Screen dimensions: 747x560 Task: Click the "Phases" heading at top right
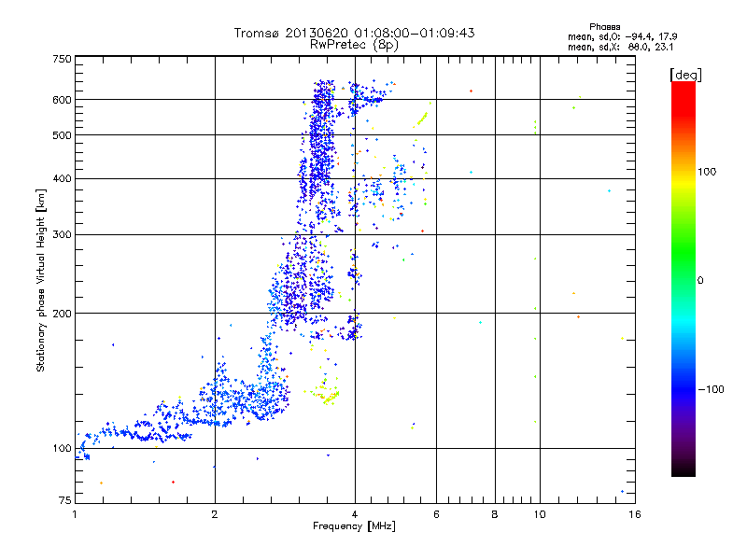pos(604,27)
